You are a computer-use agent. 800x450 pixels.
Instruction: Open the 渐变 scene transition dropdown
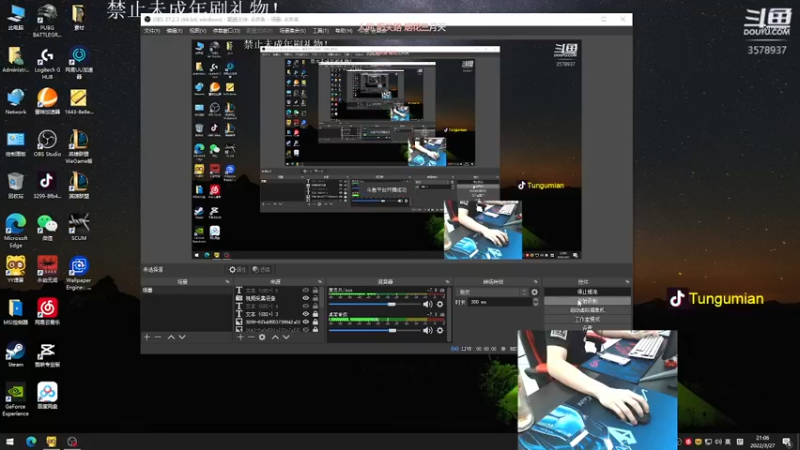point(492,292)
